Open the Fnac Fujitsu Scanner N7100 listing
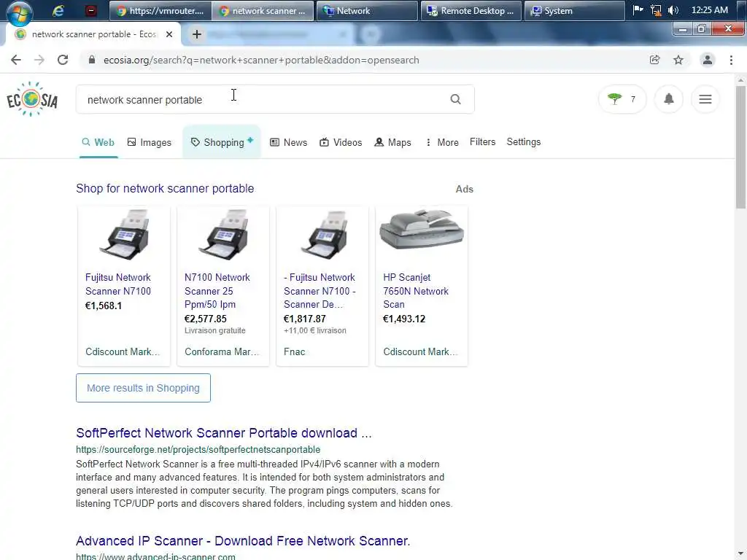 320,291
